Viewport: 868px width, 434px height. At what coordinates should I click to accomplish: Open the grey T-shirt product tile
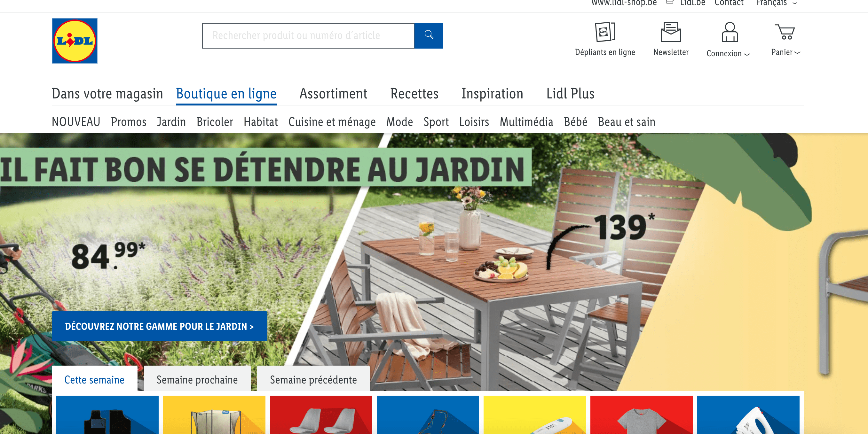[x=641, y=415]
